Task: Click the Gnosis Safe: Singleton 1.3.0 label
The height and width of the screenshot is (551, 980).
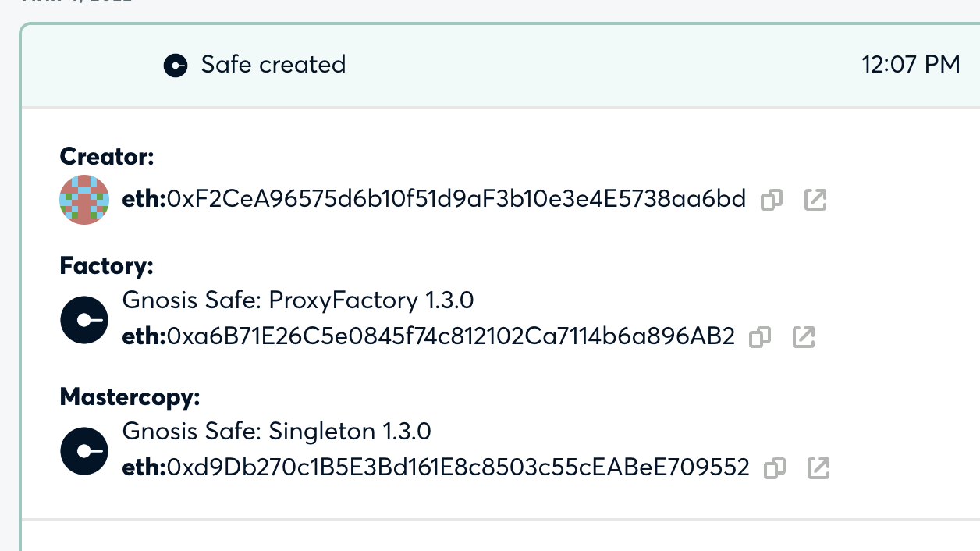Action: [x=277, y=432]
